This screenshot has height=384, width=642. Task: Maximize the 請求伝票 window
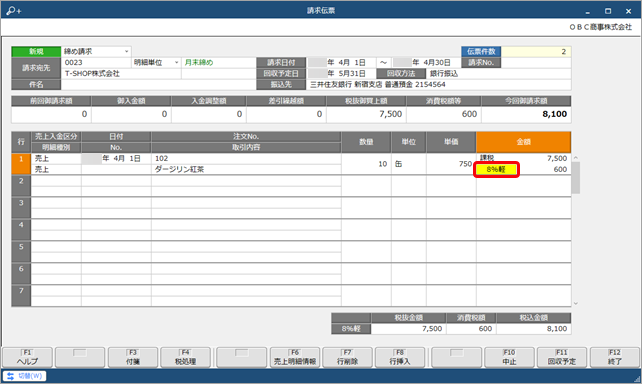coord(608,11)
